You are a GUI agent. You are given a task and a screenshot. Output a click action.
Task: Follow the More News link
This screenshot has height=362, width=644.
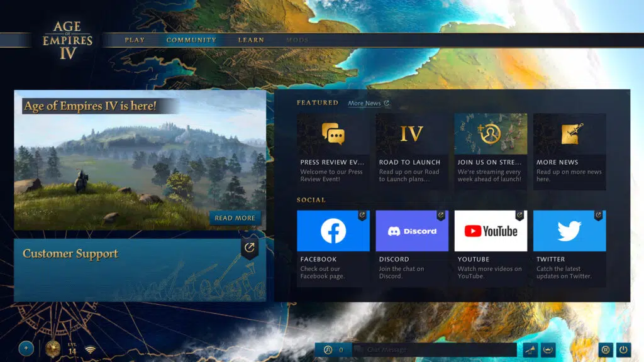pos(364,104)
